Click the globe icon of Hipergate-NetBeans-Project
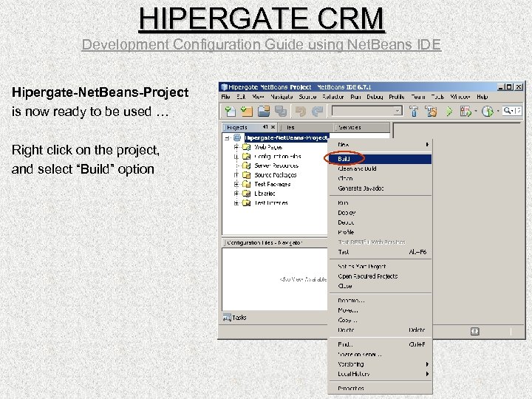This screenshot has width=532, height=399. 237,137
